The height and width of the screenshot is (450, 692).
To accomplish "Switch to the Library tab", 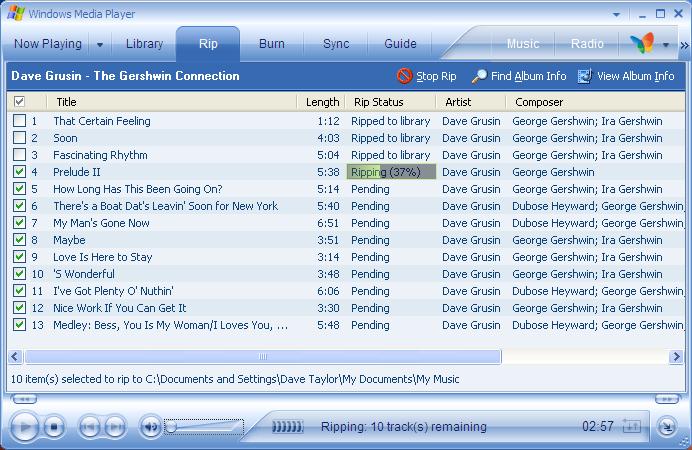I will pos(144,44).
